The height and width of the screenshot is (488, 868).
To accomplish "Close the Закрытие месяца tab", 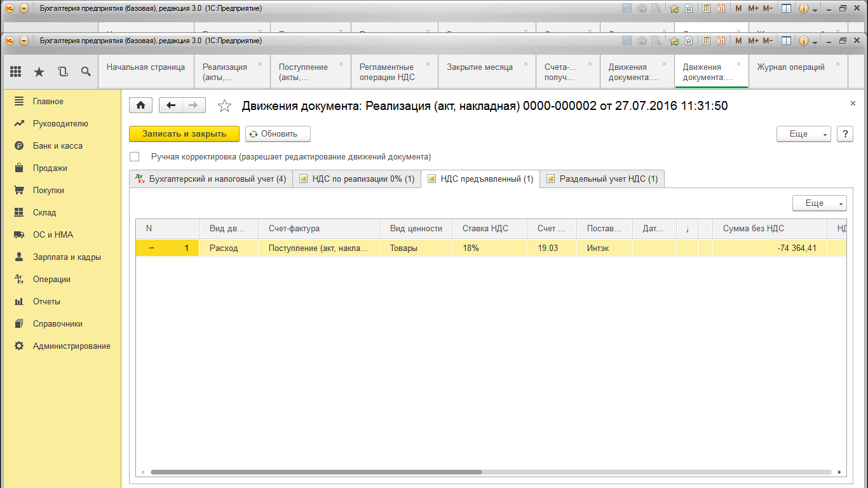I will click(x=526, y=64).
